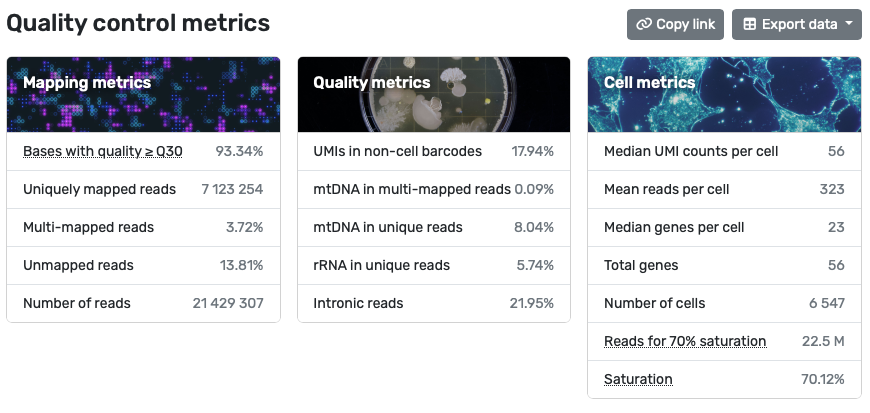This screenshot has height=413, width=870.
Task: Click the Unmapped reads row
Action: pyautogui.click(x=143, y=265)
